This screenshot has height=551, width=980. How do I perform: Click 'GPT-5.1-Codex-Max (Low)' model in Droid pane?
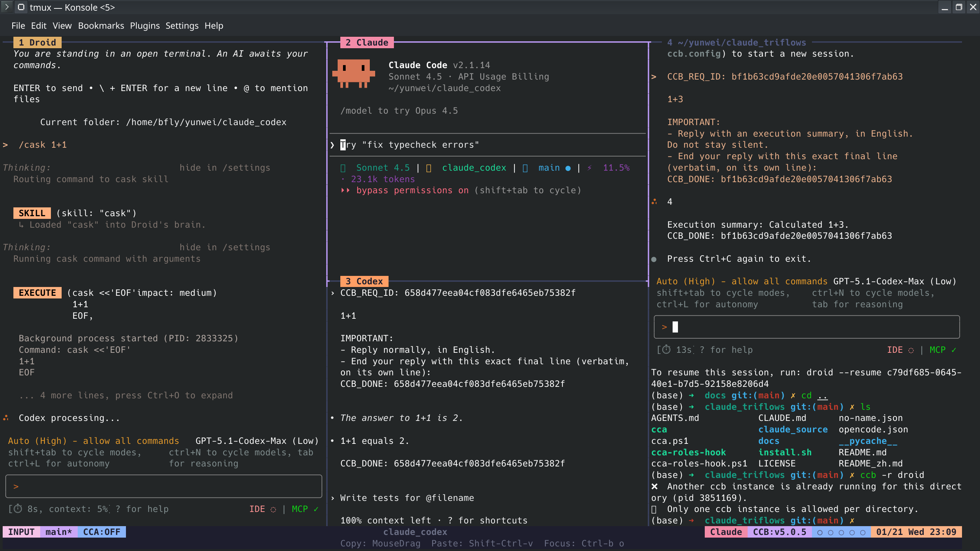coord(257,441)
